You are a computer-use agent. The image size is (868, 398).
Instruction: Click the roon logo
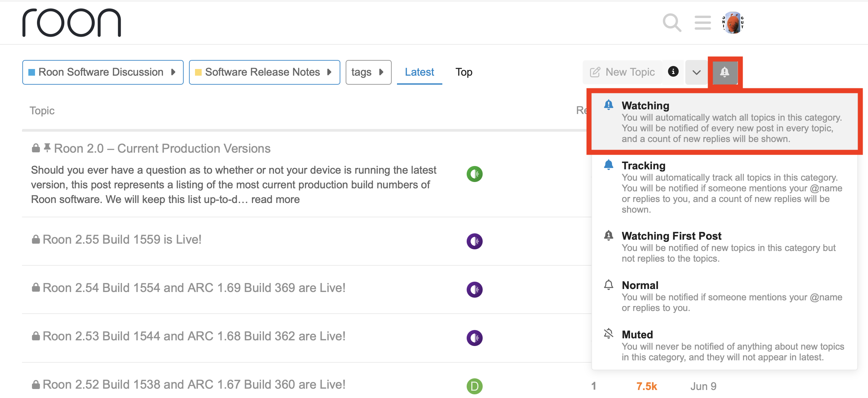pyautogui.click(x=71, y=23)
